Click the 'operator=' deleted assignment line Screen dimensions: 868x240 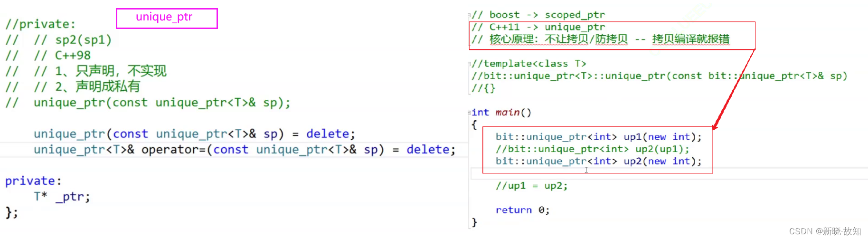point(245,149)
